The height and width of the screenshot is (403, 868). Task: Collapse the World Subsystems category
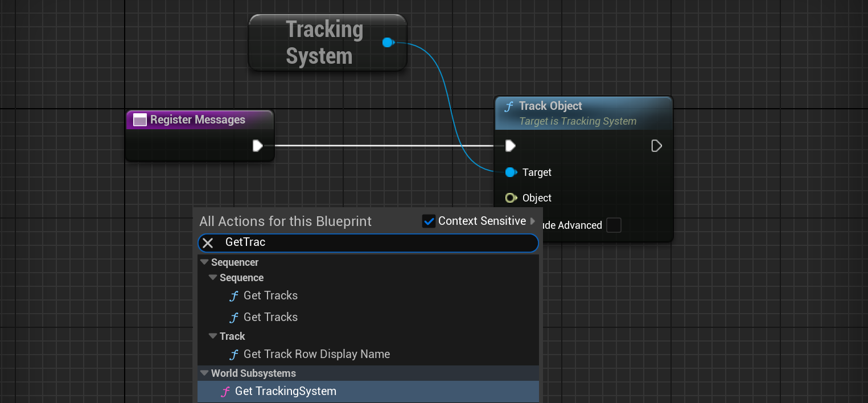[x=204, y=373]
